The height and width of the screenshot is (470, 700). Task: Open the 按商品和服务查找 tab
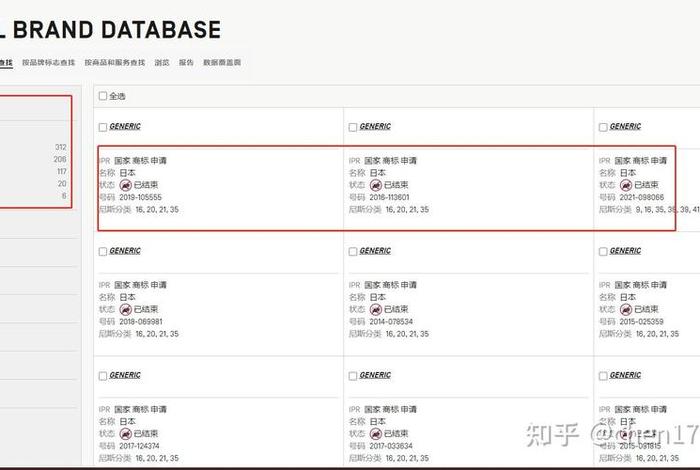pyautogui.click(x=115, y=62)
